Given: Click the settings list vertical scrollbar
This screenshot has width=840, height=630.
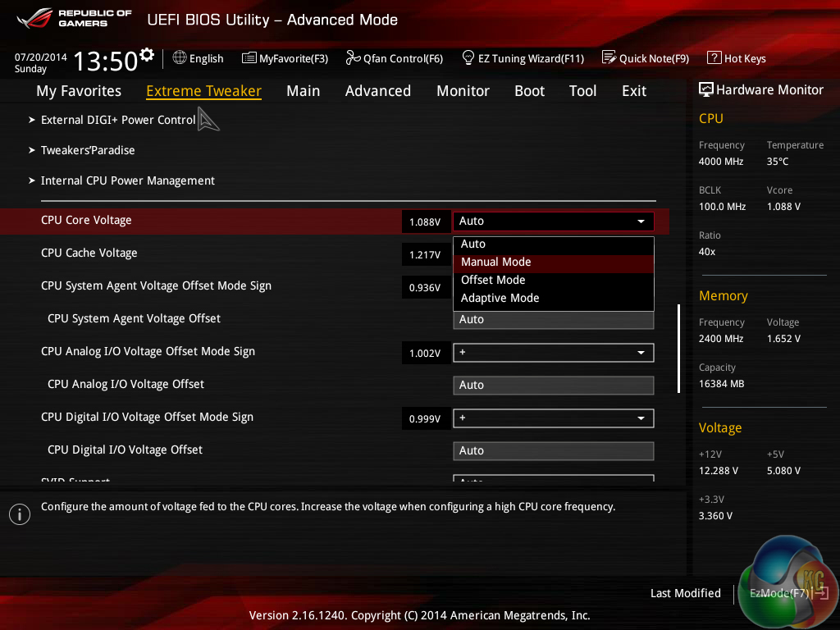Looking at the screenshot, I should pyautogui.click(x=678, y=349).
